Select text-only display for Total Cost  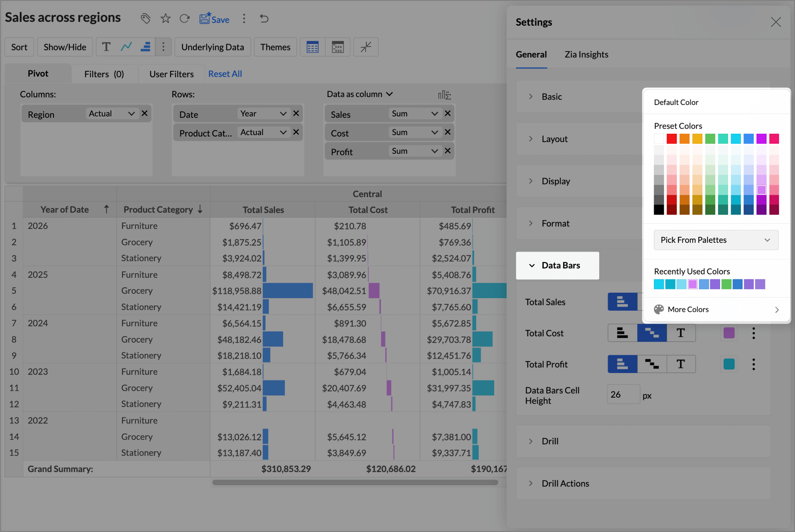[x=681, y=333]
